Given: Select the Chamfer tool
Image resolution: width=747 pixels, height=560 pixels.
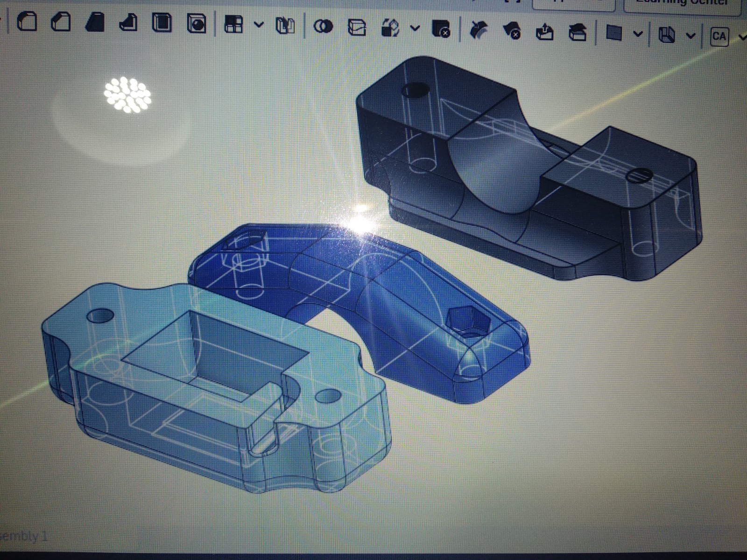Looking at the screenshot, I should [61, 22].
